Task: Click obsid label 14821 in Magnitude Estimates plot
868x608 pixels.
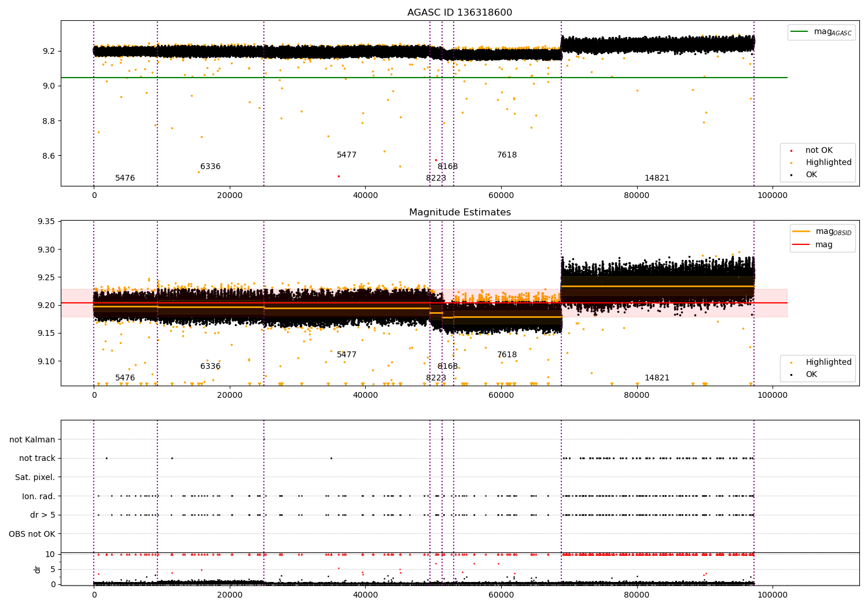Action: [657, 378]
